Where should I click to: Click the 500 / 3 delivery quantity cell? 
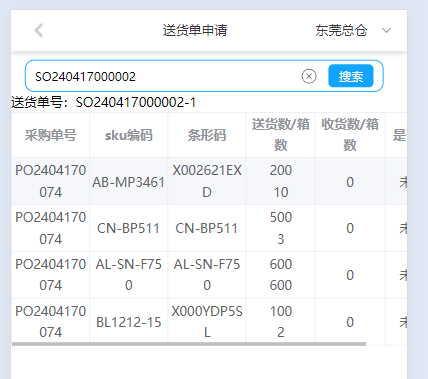tap(281, 228)
